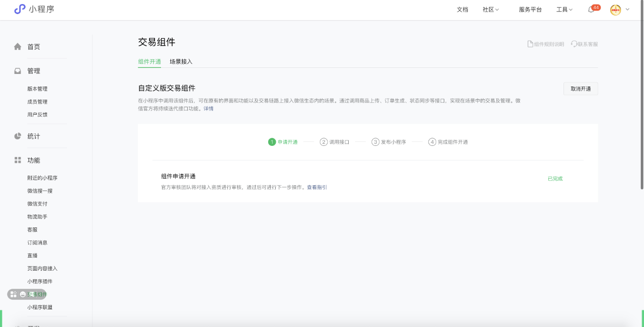Open the notification bell icon
The height and width of the screenshot is (327, 644).
click(591, 10)
